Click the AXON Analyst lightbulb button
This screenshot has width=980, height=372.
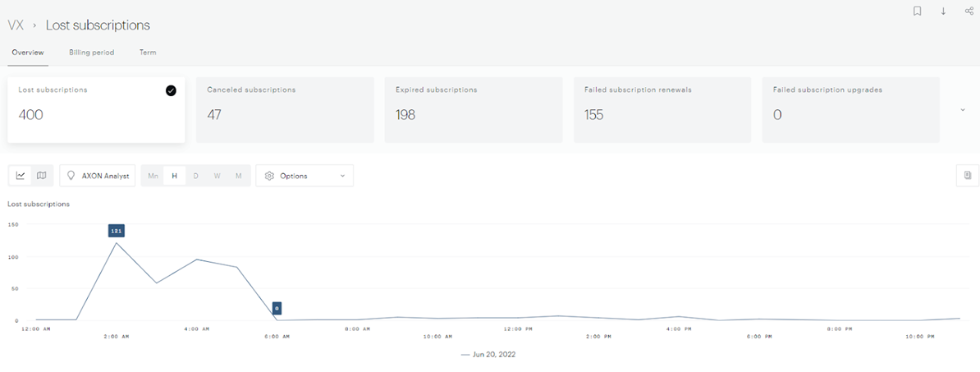pos(98,176)
